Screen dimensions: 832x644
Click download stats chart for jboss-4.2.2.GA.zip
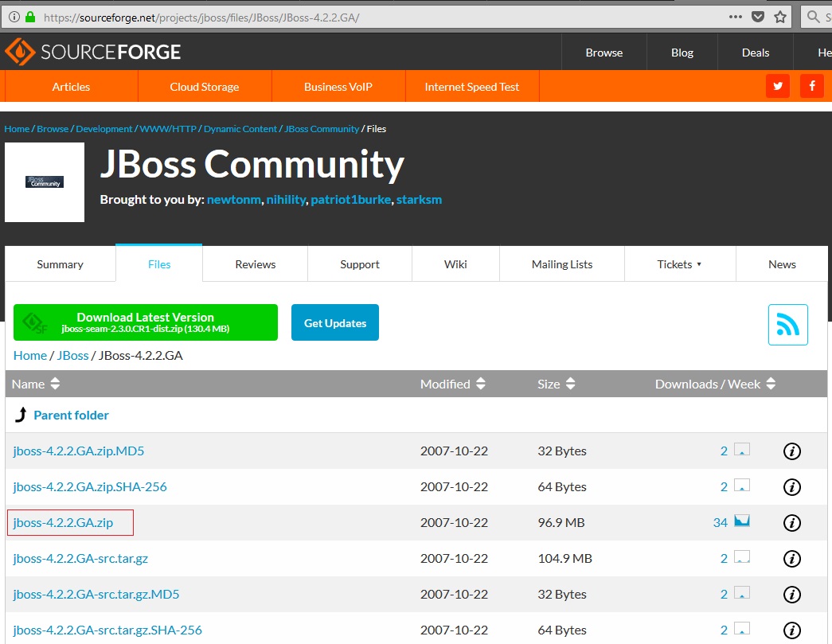(x=742, y=521)
